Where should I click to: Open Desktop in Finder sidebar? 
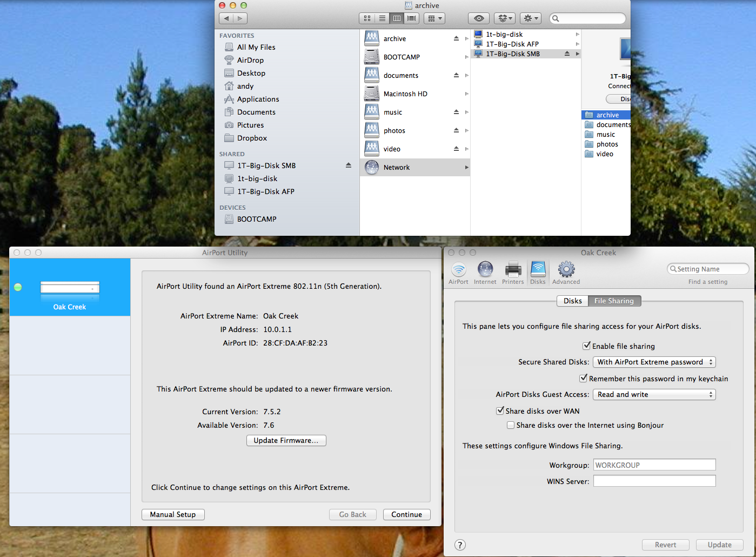[251, 73]
